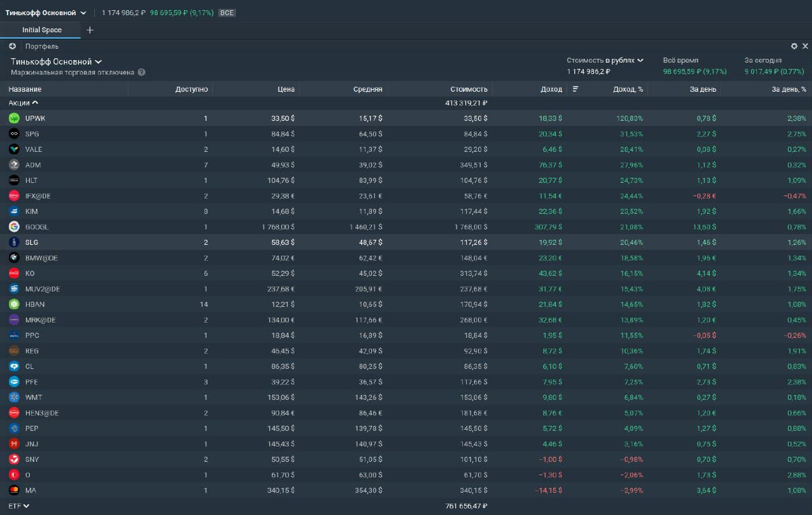812x515 pixels.
Task: Click the HLT Hilton logo icon
Action: [14, 180]
